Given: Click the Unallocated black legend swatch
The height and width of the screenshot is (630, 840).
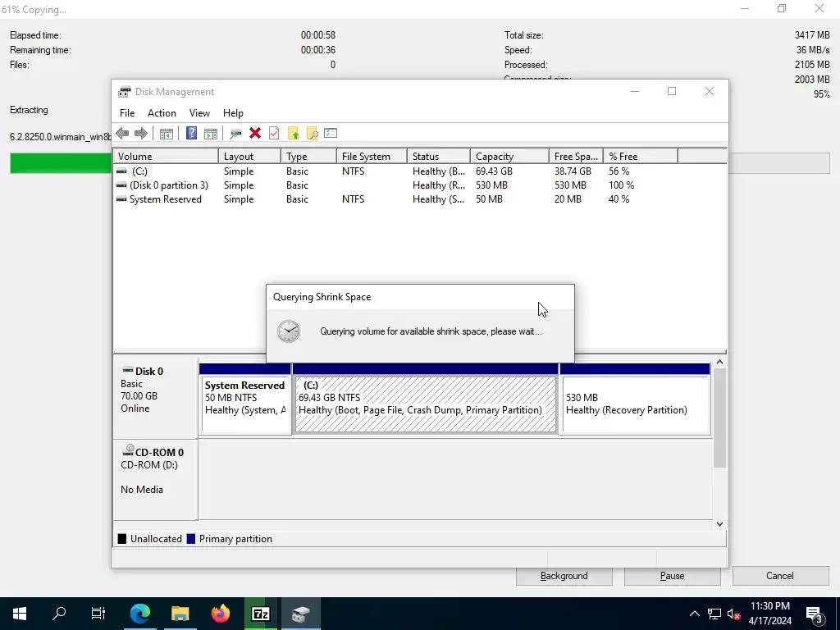Looking at the screenshot, I should [122, 539].
